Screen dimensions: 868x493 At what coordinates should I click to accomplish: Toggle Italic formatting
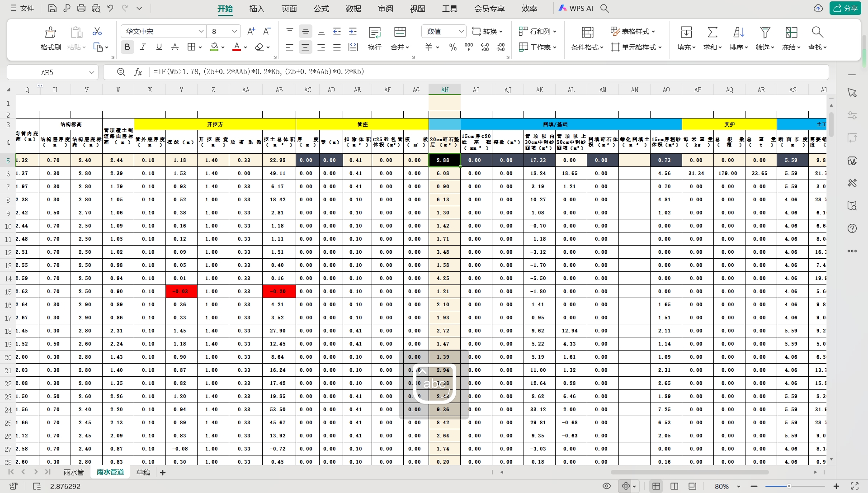point(143,47)
